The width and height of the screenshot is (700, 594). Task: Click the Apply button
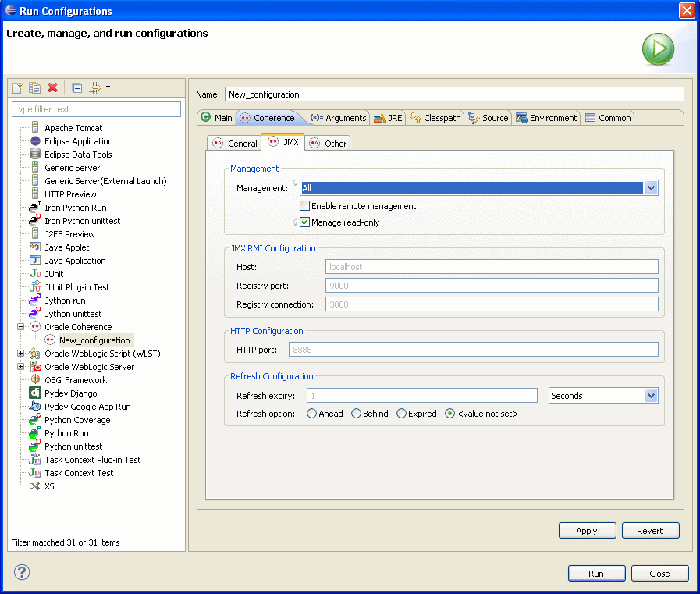[587, 531]
